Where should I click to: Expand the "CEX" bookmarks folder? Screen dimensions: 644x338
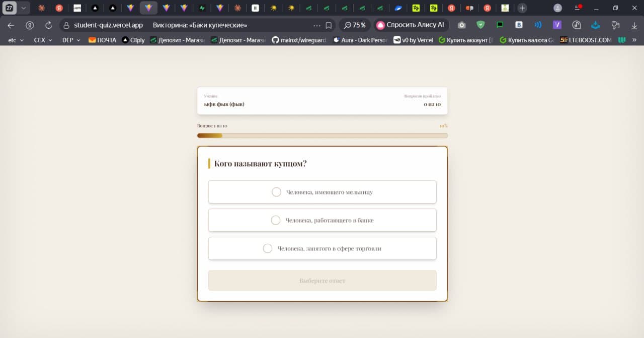(x=43, y=40)
